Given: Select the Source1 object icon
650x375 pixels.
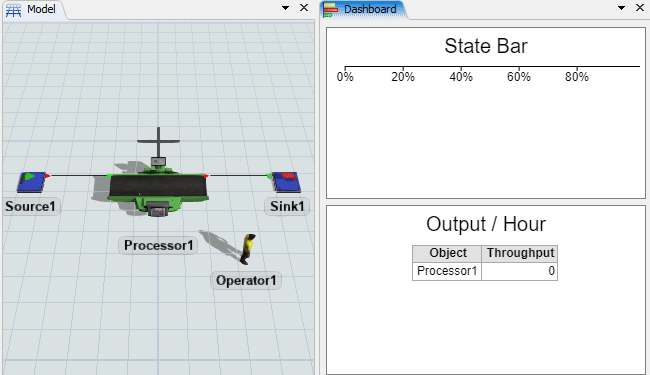Looking at the screenshot, I should (x=32, y=182).
